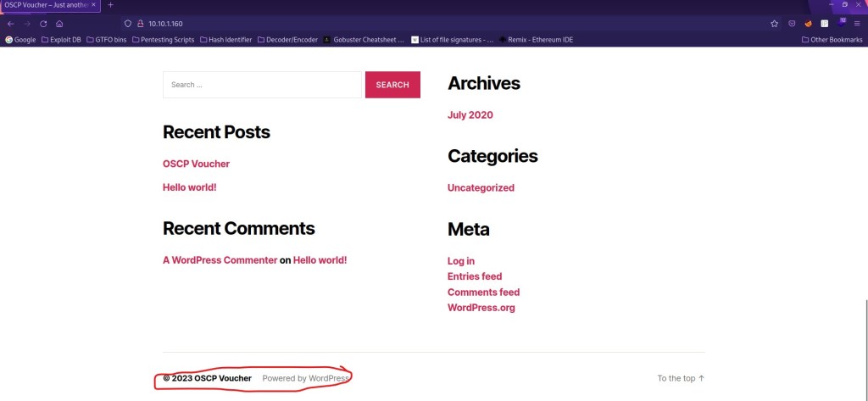Open the Pocket save icon
The width and height of the screenshot is (868, 401).
pos(792,24)
